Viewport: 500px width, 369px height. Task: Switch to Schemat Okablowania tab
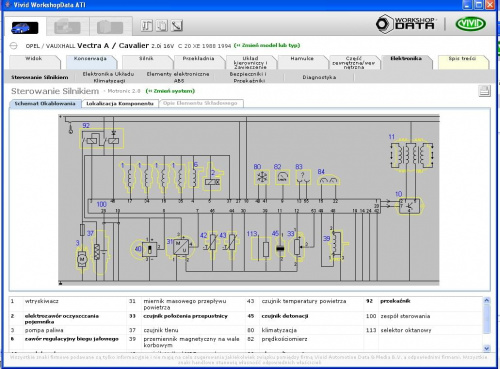click(45, 104)
